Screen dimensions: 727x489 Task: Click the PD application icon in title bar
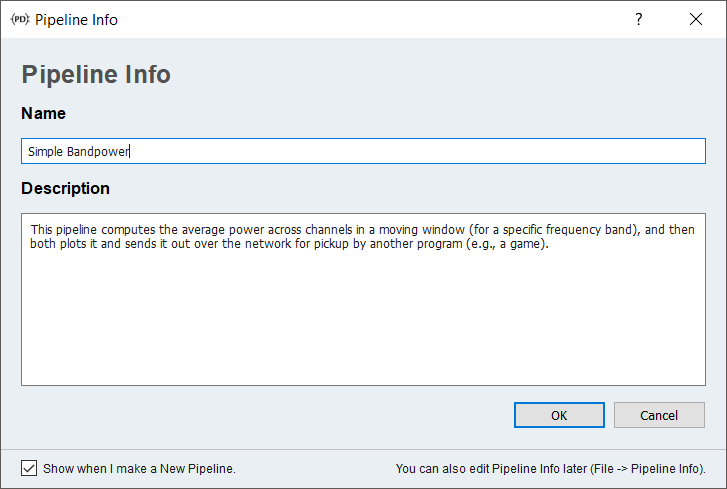point(20,19)
